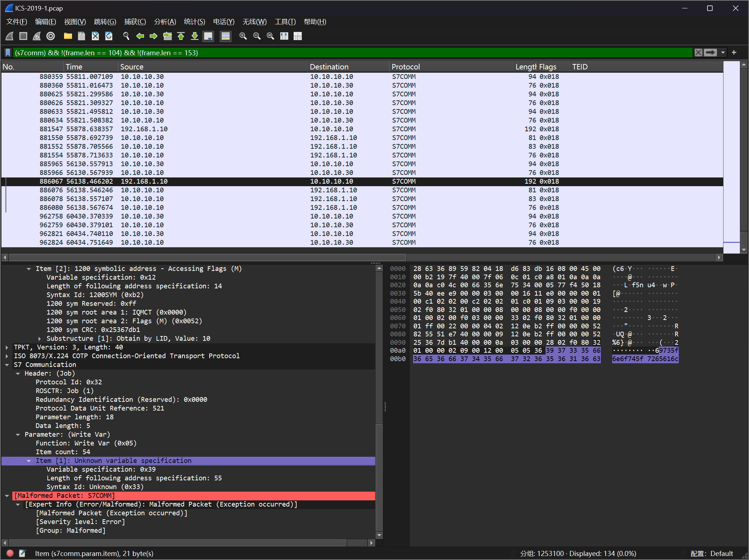Expand the TPKT Version 3 node
This screenshot has height=560, width=749.
(7, 347)
